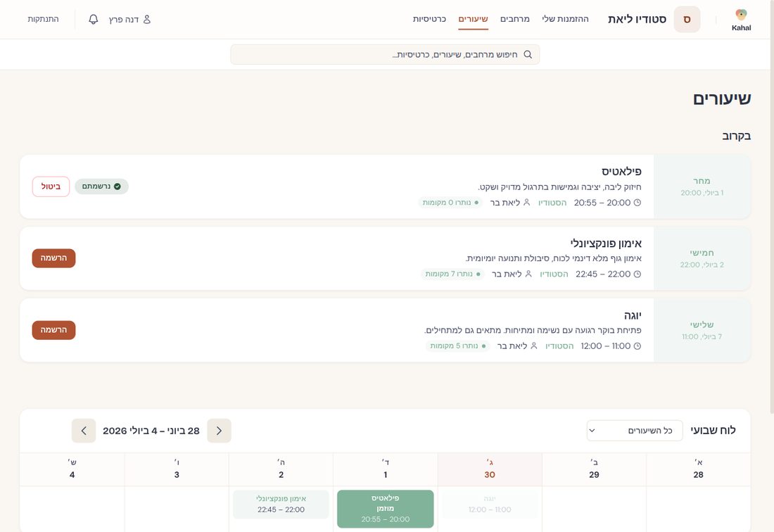Click the נותרו 0 מקומות badge
The height and width of the screenshot is (532, 774).
[450, 203]
